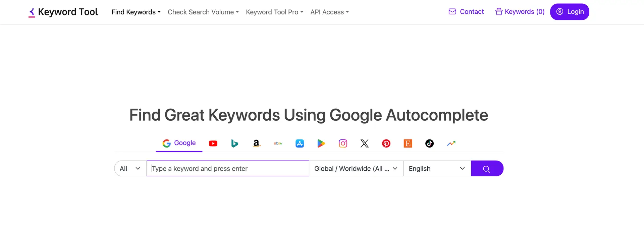The width and height of the screenshot is (644, 232).
Task: Click the purple search magnifier button
Action: tap(487, 168)
